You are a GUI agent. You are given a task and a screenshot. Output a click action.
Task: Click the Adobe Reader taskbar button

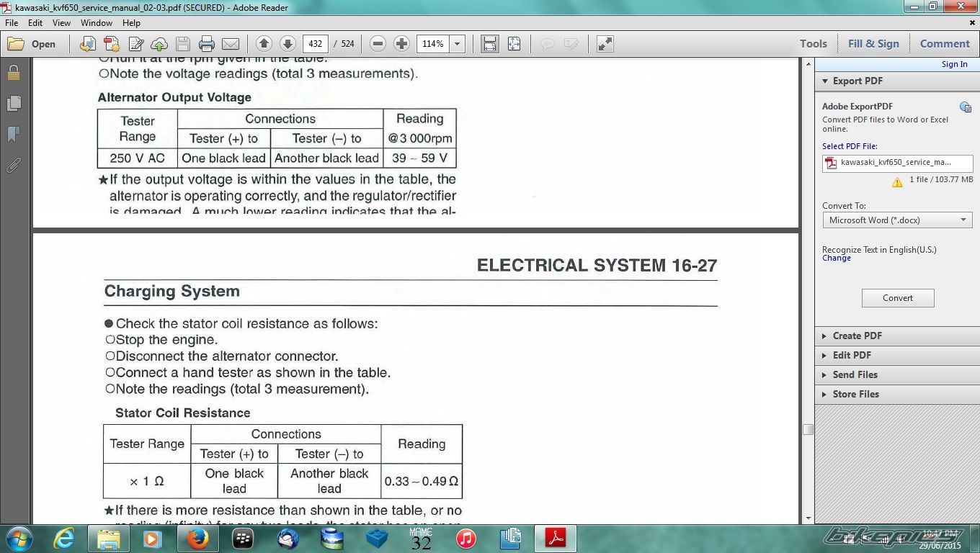(x=556, y=539)
